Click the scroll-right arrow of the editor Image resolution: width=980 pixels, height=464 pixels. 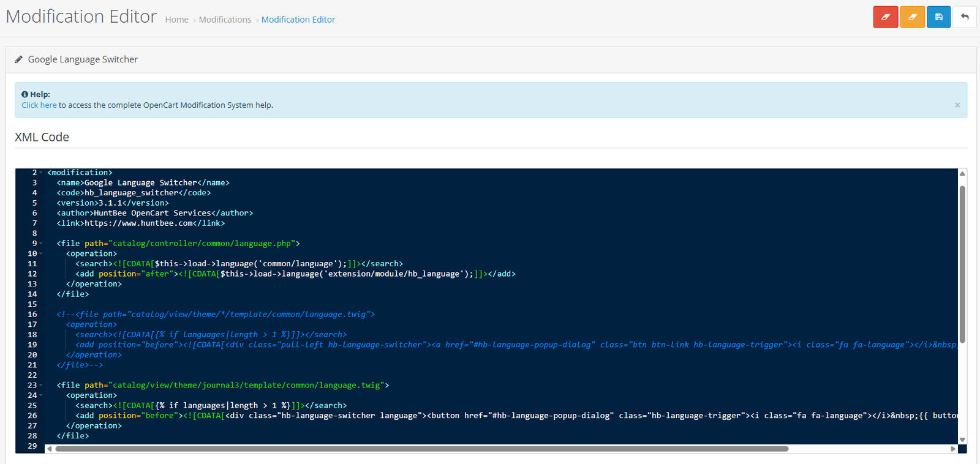(952, 449)
